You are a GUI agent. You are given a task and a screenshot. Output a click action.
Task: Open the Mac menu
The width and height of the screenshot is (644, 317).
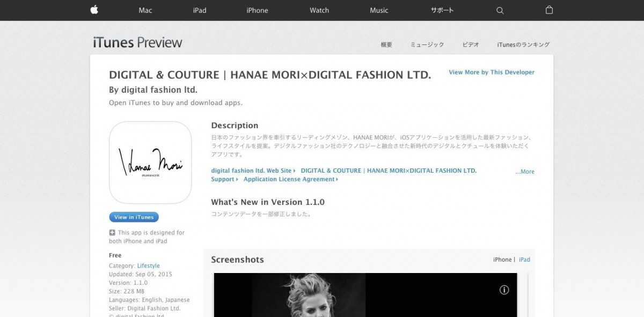coord(145,10)
